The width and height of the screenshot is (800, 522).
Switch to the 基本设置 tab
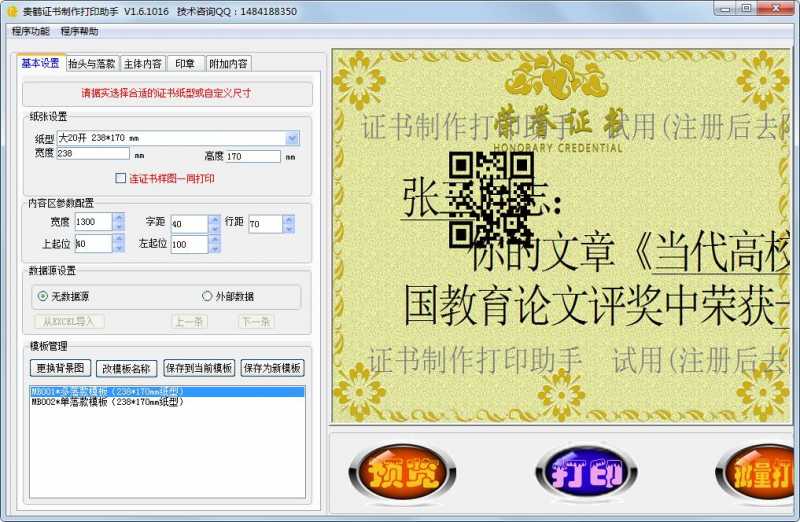40,63
